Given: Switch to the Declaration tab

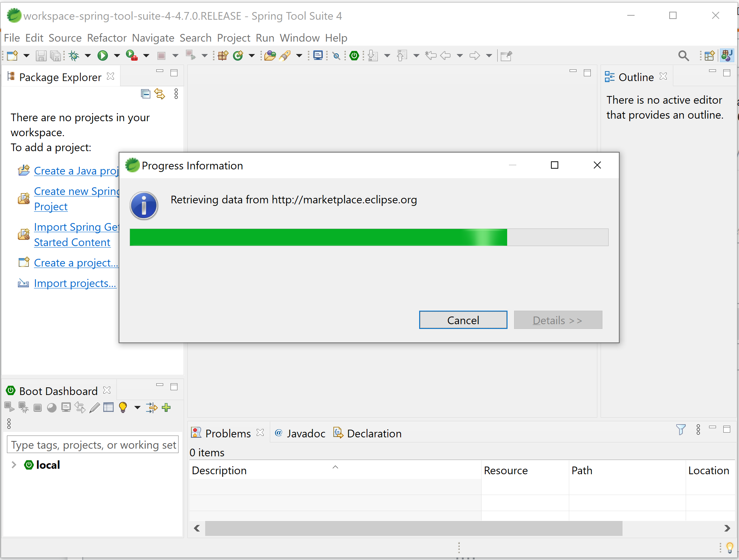Looking at the screenshot, I should [368, 433].
